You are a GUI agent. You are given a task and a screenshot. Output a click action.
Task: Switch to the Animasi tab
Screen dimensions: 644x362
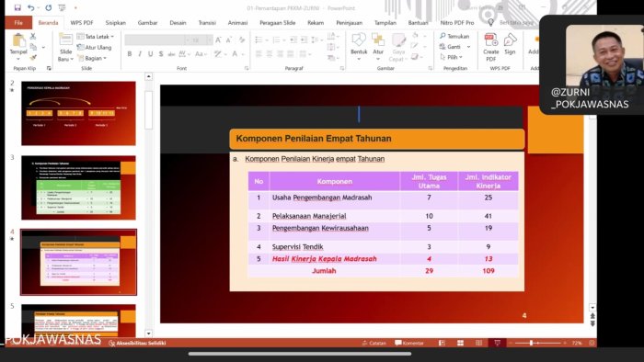237,23
